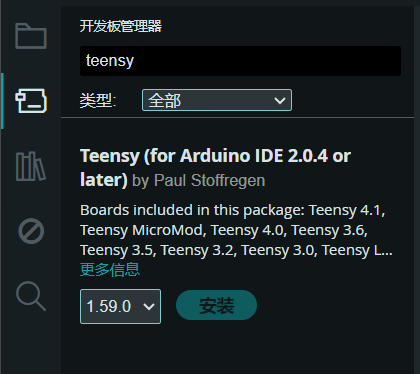This screenshot has width=420, height=374.
Task: Open the 更多信息 link
Action: [110, 270]
